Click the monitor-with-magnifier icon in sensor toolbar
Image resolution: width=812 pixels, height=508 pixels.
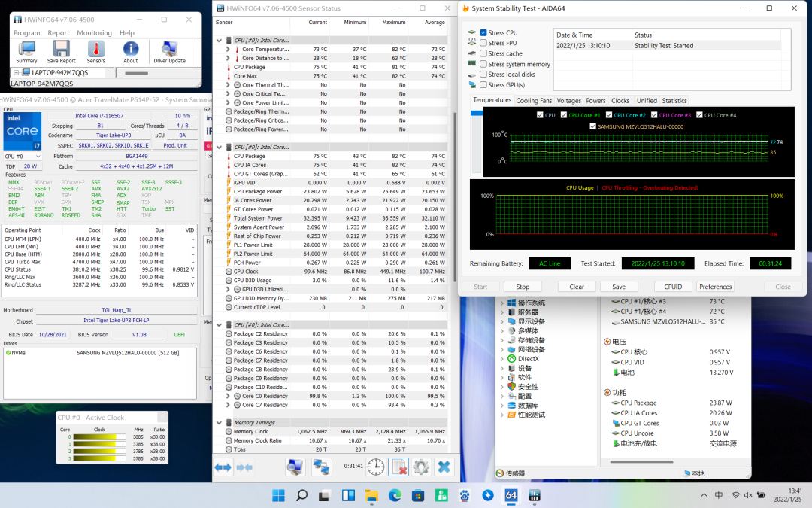[x=295, y=467]
